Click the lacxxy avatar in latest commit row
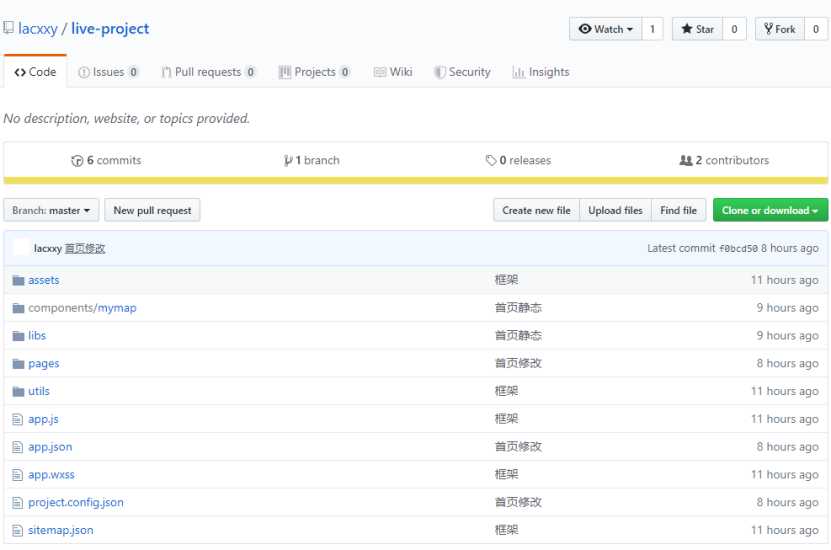Image resolution: width=831 pixels, height=550 pixels. coord(21,248)
